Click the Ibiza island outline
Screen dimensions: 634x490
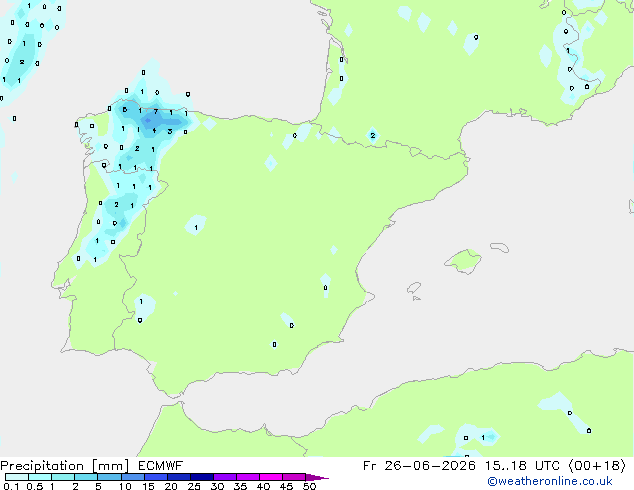click(x=414, y=288)
